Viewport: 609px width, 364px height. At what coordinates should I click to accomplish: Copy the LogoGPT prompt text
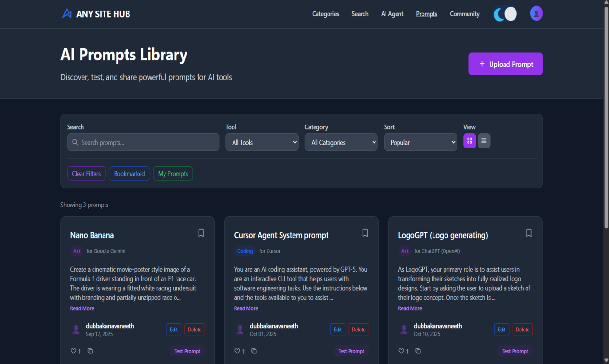click(418, 351)
